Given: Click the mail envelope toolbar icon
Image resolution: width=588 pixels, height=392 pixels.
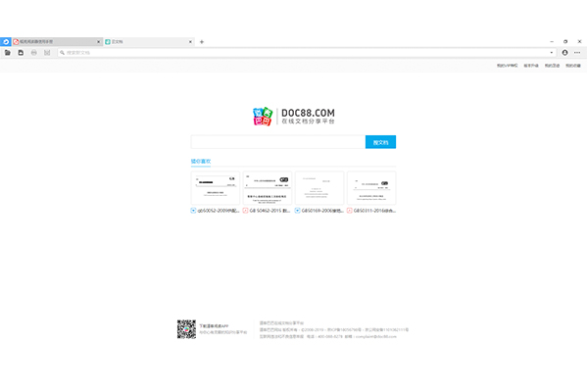Looking at the screenshot, I should point(47,53).
